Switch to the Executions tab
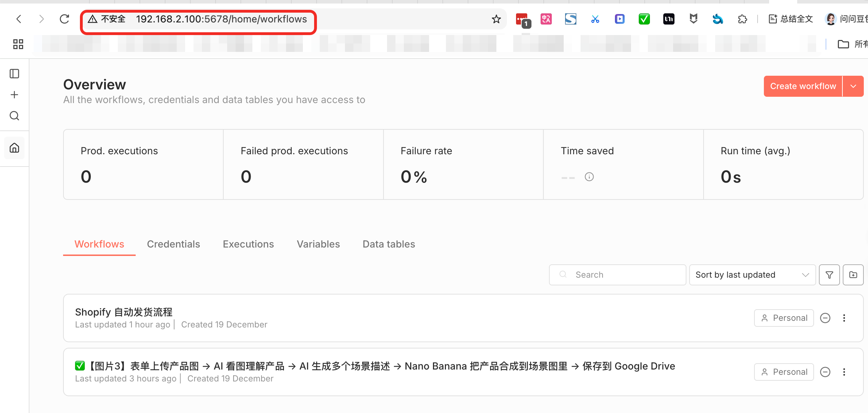 [x=248, y=244]
